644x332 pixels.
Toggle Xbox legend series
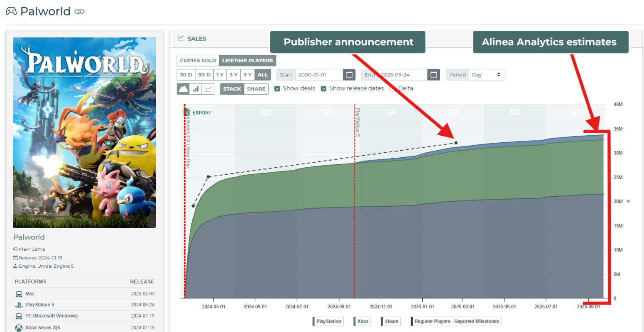362,321
